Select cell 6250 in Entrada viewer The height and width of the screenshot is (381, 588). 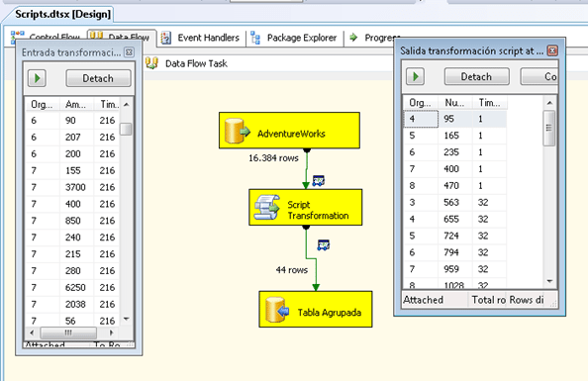[x=76, y=288]
